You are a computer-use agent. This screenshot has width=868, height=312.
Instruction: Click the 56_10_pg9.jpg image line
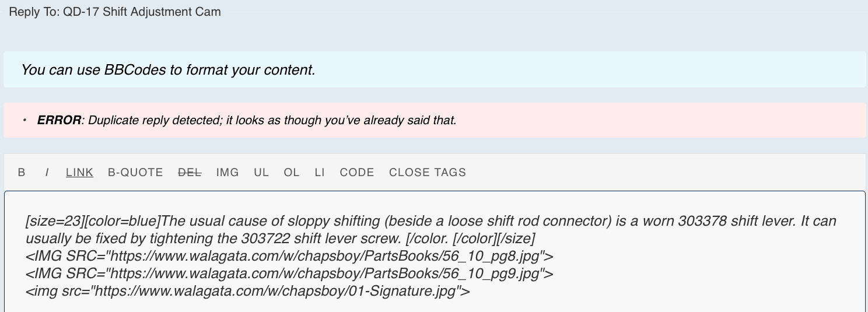coord(289,274)
